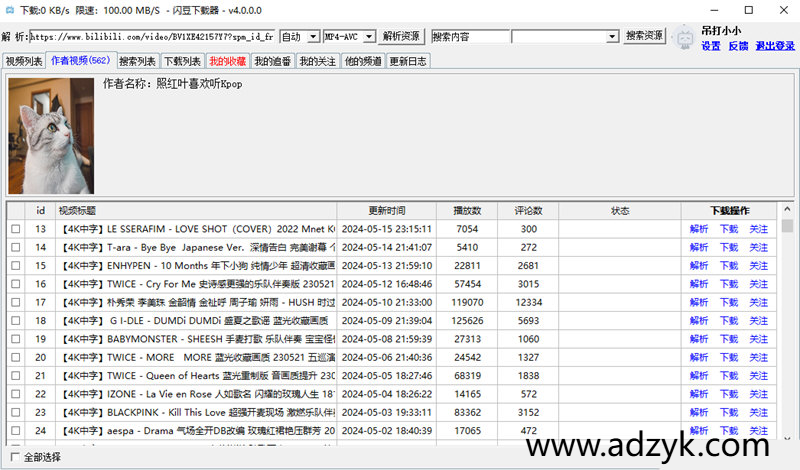800x470 pixels.
Task: Click the app icon in the title bar
Action: pyautogui.click(x=10, y=10)
